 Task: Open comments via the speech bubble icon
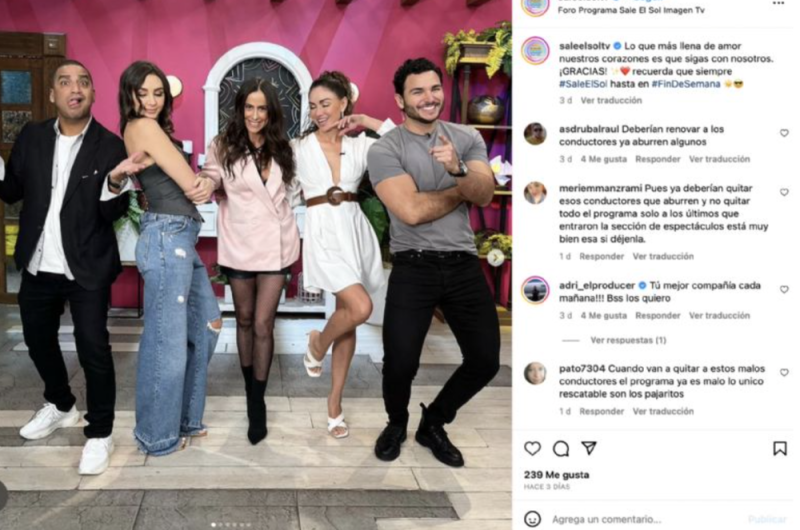point(561,449)
